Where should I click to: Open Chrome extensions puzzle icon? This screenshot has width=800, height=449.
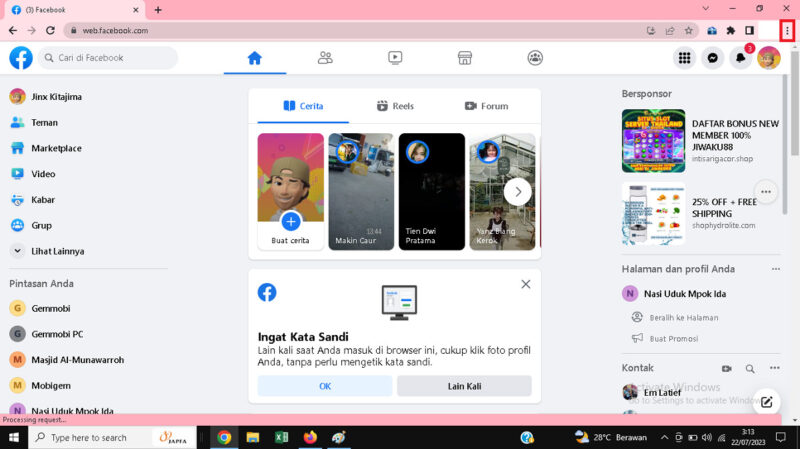pyautogui.click(x=731, y=31)
